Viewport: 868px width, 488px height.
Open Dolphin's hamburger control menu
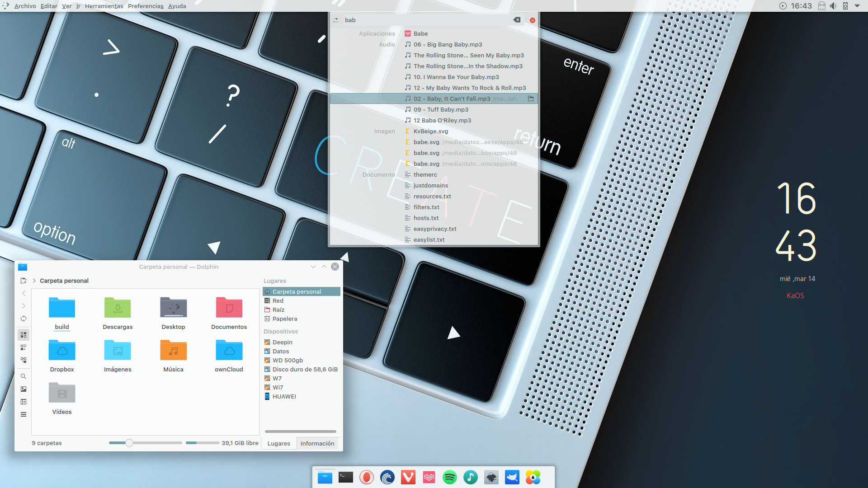pyautogui.click(x=24, y=414)
